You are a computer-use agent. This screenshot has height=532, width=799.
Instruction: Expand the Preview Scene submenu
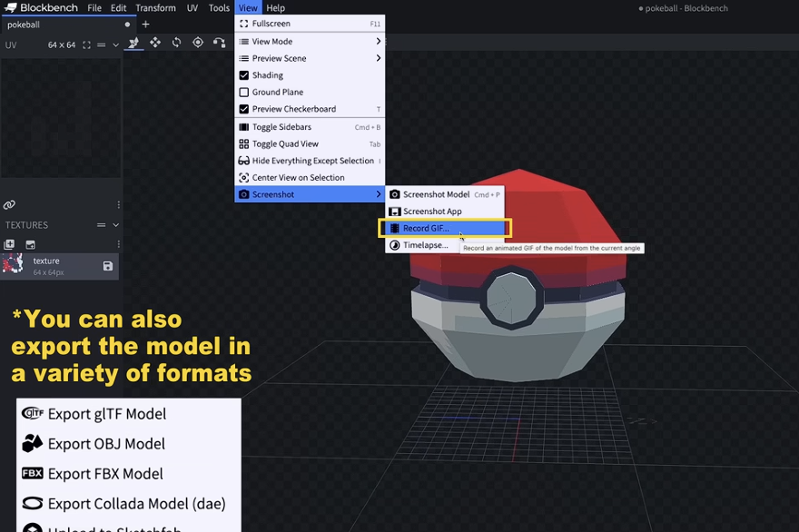click(310, 58)
